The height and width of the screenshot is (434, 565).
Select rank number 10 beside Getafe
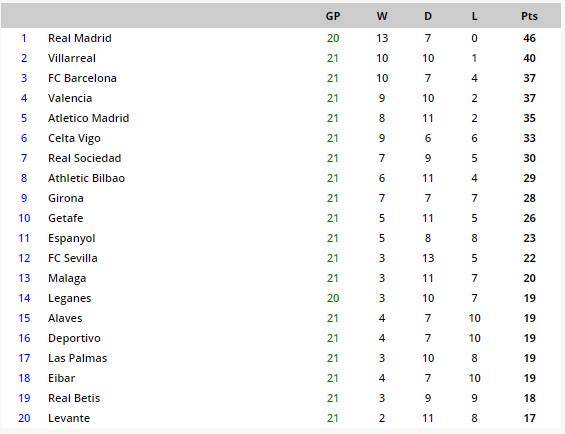tap(24, 218)
